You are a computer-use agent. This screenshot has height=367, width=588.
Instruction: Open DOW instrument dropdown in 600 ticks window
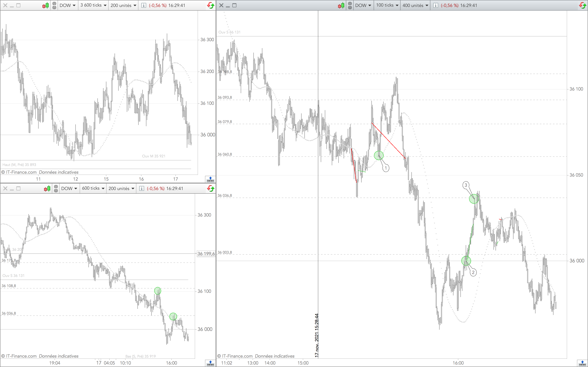[69, 188]
